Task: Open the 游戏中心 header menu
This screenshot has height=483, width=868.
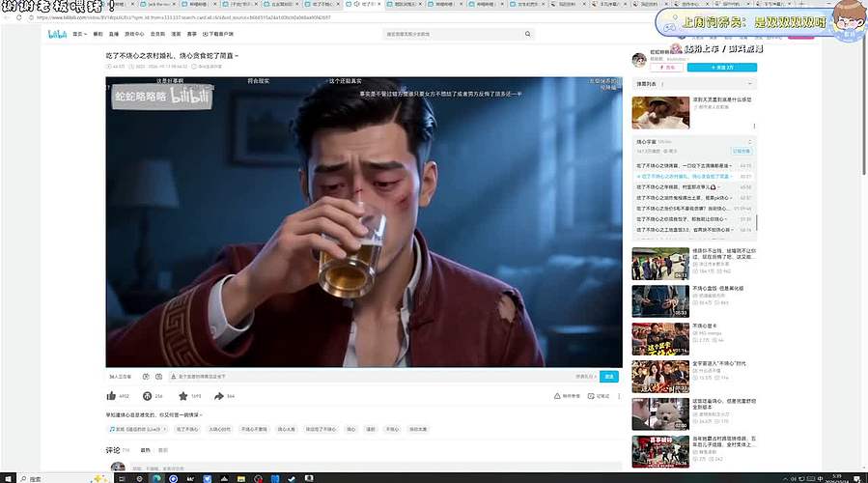Action: click(134, 34)
